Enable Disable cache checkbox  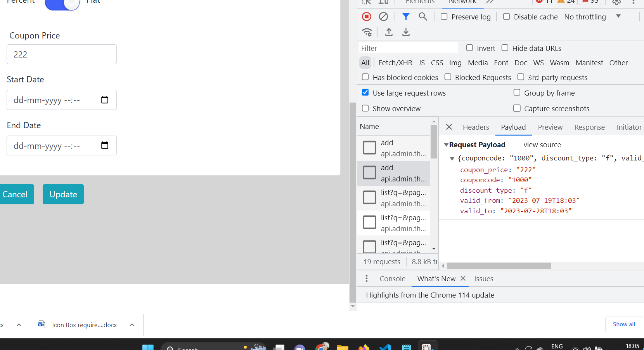(x=507, y=17)
